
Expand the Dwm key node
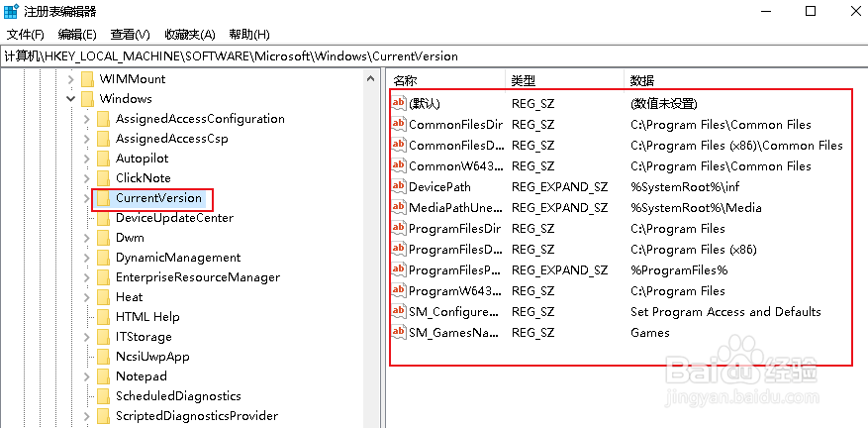(87, 238)
